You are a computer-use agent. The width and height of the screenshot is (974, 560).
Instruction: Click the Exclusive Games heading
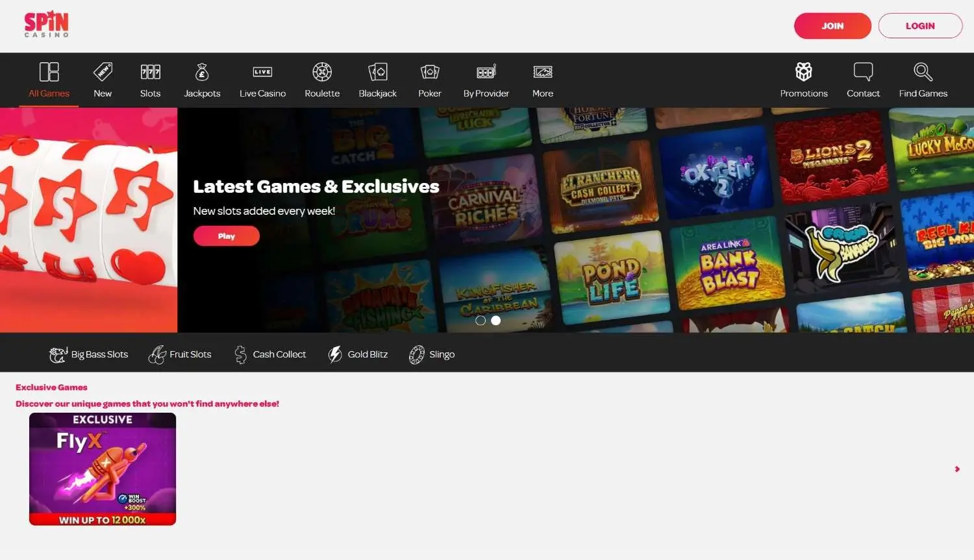click(x=51, y=387)
